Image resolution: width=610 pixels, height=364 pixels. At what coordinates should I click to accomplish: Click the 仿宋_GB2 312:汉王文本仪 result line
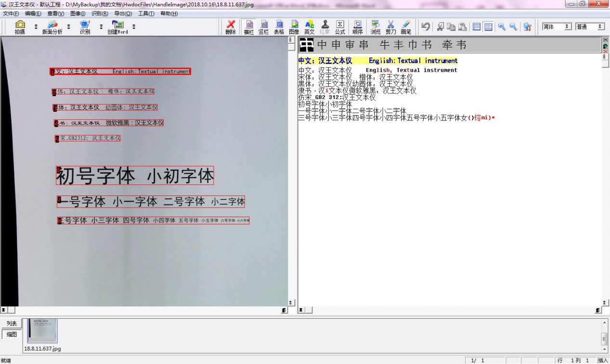337,97
